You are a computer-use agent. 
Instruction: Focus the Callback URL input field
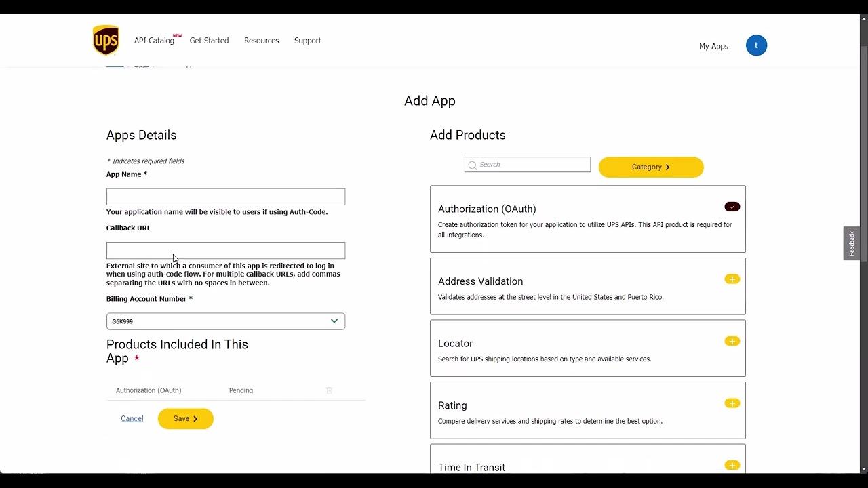point(226,251)
